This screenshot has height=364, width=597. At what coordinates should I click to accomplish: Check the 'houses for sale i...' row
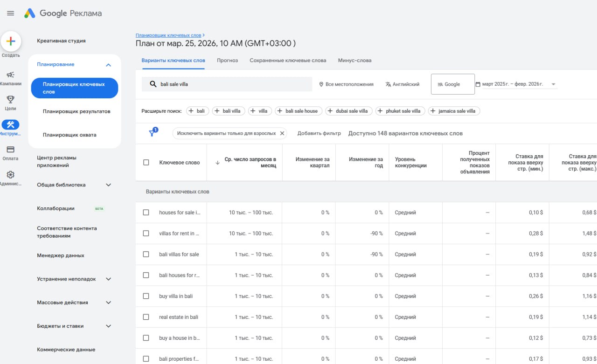click(146, 213)
